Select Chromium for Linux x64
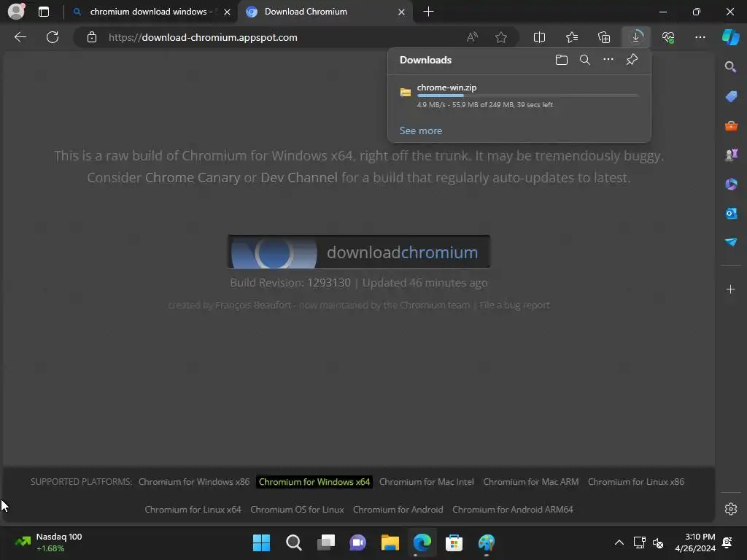 point(193,510)
